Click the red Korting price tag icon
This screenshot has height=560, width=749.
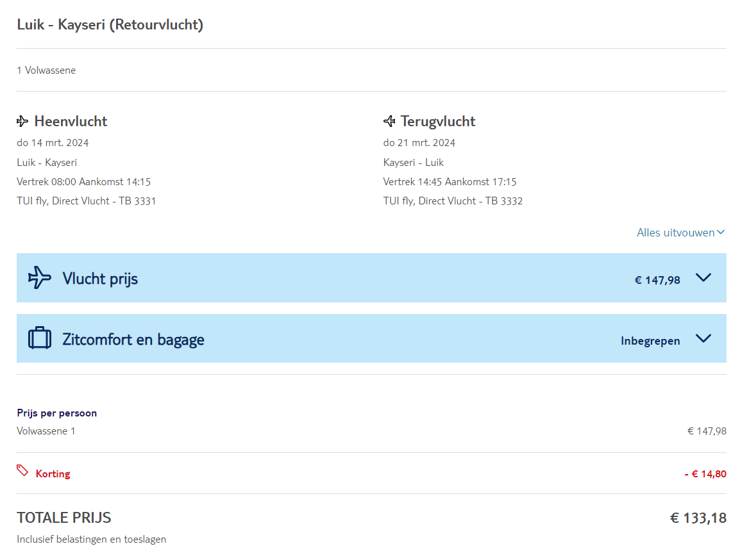(x=22, y=471)
